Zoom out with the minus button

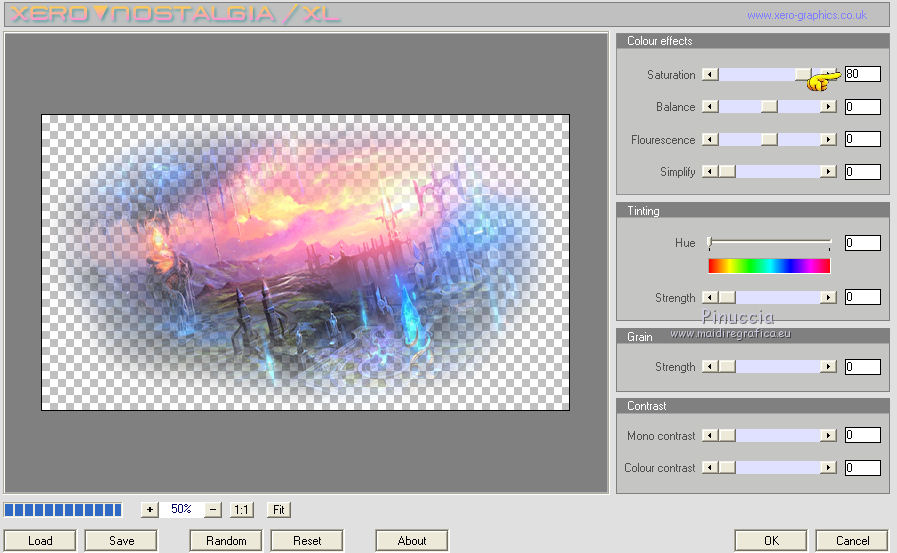(213, 509)
